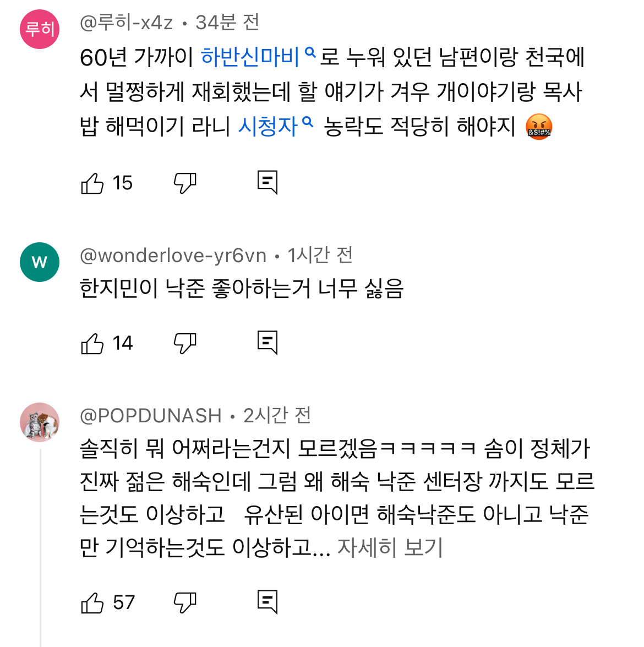Open the pink 루히 profile avatar
The height and width of the screenshot is (647, 644).
(x=40, y=29)
